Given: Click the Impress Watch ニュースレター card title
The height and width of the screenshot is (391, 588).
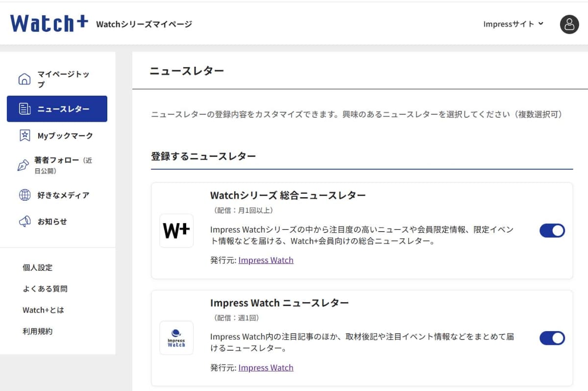Looking at the screenshot, I should [x=279, y=303].
